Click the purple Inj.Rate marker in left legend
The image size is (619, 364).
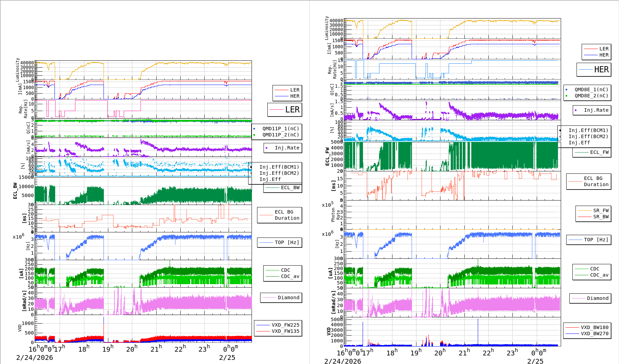coord(266,148)
